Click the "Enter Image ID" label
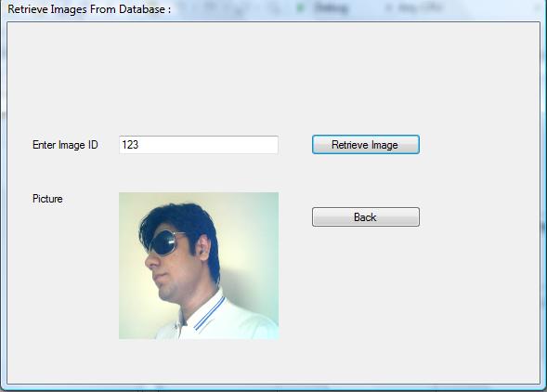This screenshot has width=547, height=392. coord(65,145)
